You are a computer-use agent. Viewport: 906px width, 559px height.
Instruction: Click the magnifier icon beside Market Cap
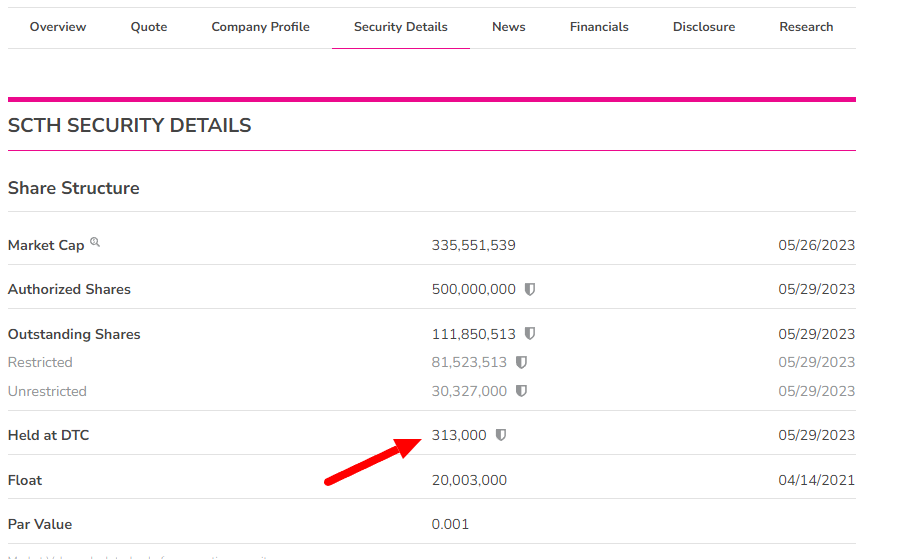pyautogui.click(x=96, y=242)
